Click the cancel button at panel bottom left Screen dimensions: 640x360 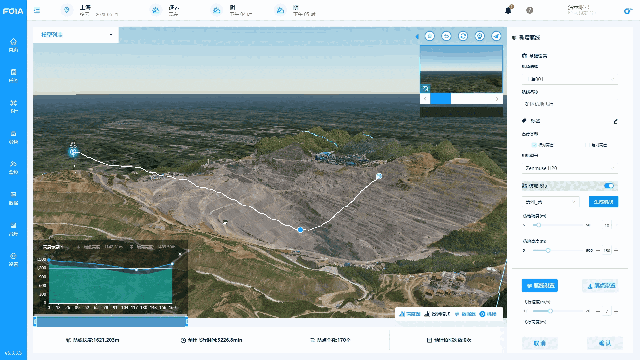click(540, 343)
